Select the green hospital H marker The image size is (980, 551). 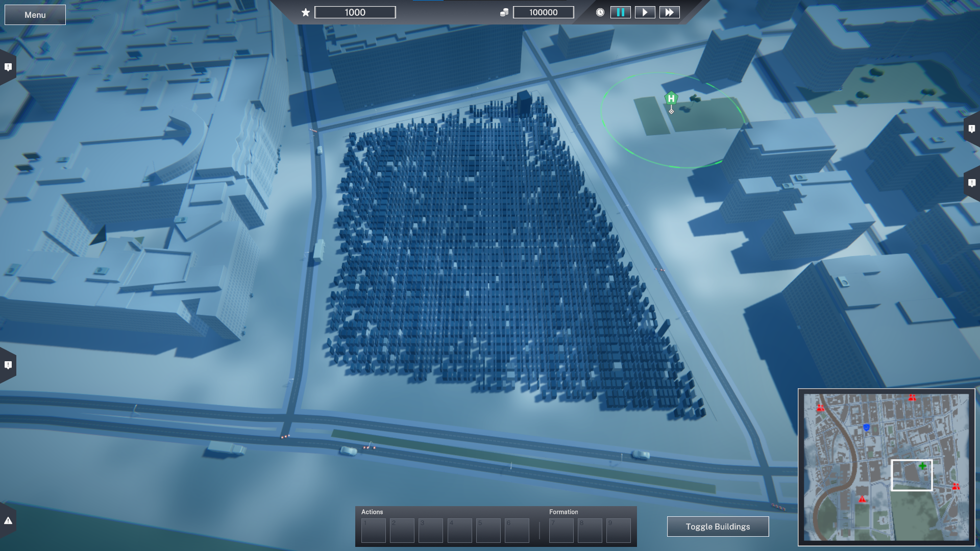(671, 98)
